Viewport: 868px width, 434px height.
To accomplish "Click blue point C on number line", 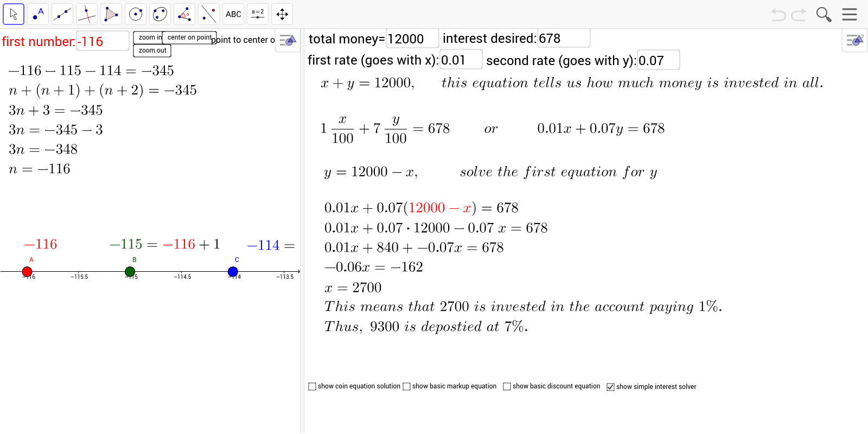I will coord(233,272).
